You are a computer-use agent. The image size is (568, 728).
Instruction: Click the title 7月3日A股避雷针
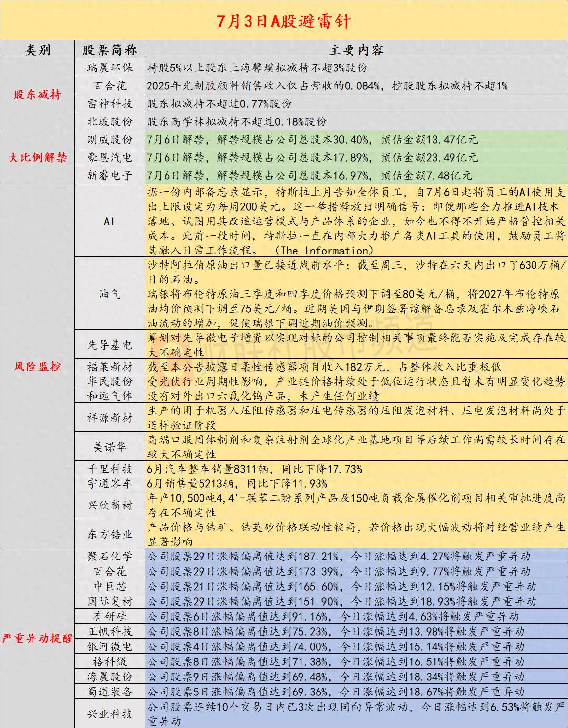pos(284,21)
